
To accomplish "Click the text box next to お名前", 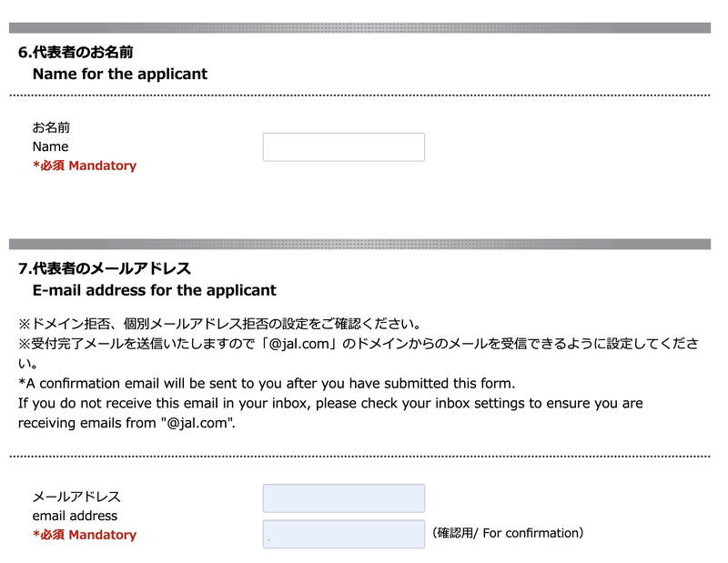I will pyautogui.click(x=343, y=146).
